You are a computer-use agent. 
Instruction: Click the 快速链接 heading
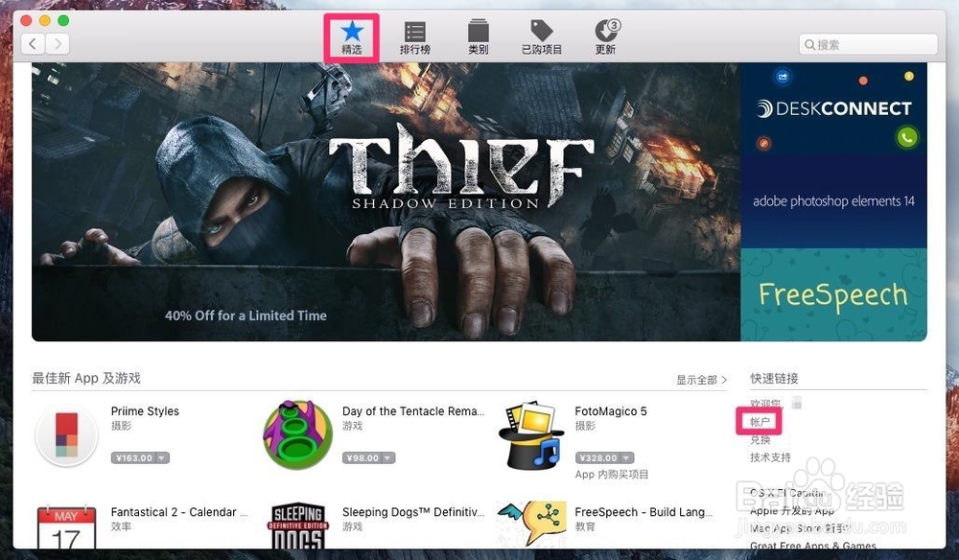pyautogui.click(x=774, y=379)
